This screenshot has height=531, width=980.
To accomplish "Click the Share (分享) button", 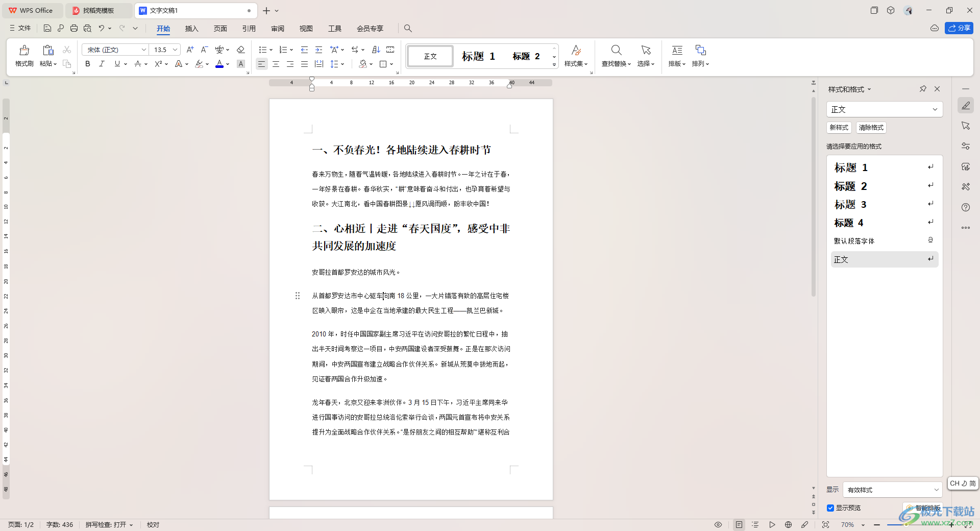I will pyautogui.click(x=959, y=28).
